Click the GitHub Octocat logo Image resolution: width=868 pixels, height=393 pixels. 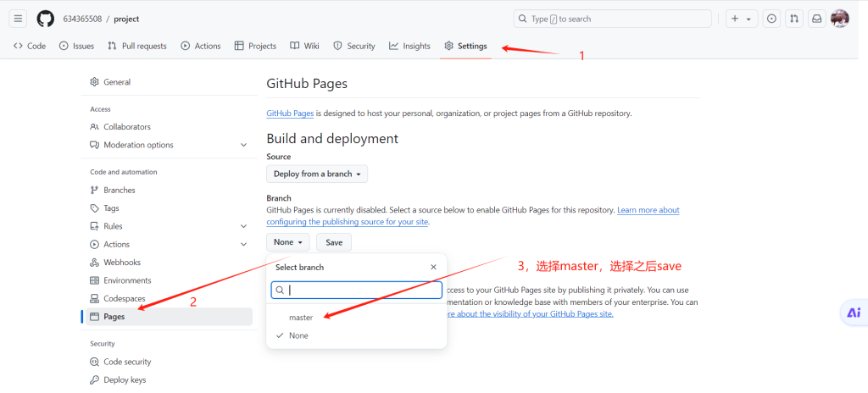(x=46, y=19)
